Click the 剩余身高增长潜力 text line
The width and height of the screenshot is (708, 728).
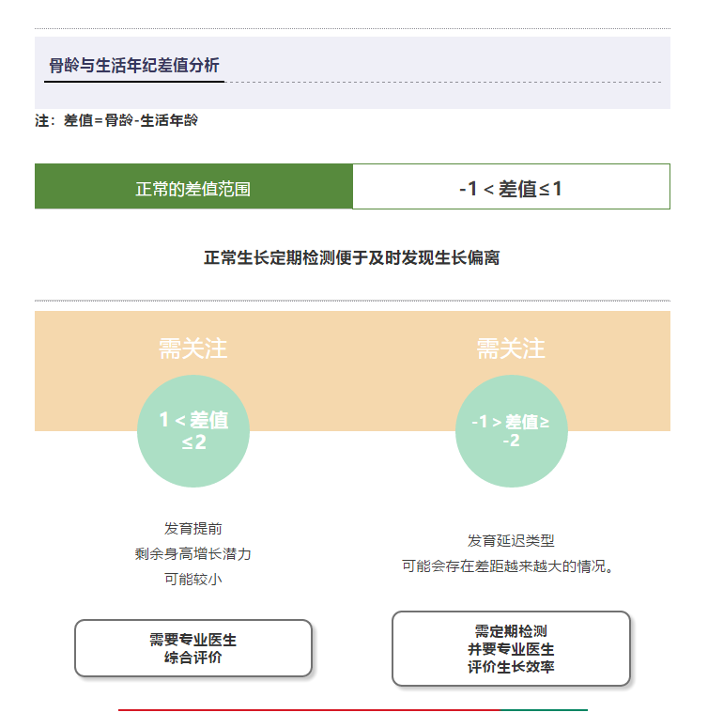pos(193,554)
